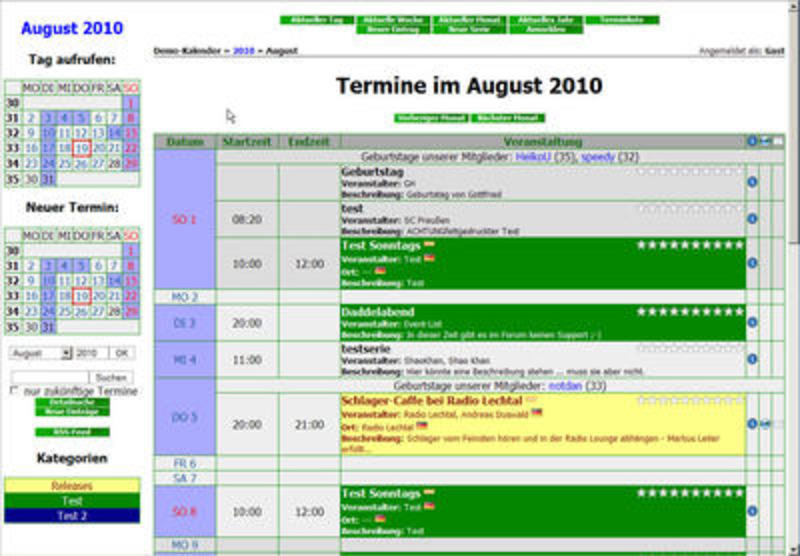Click the flag icon beside Radio Lechtal location
This screenshot has height=556, width=800.
point(422,425)
